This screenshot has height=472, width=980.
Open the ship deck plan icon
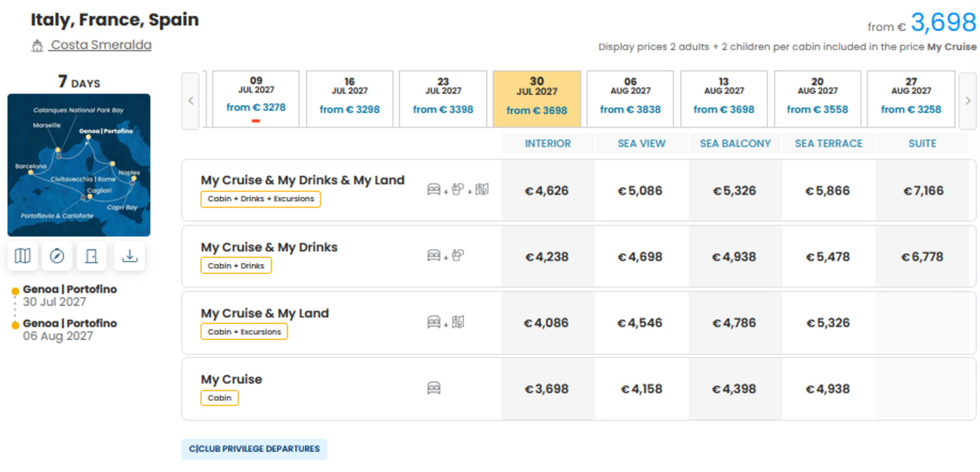[x=92, y=256]
